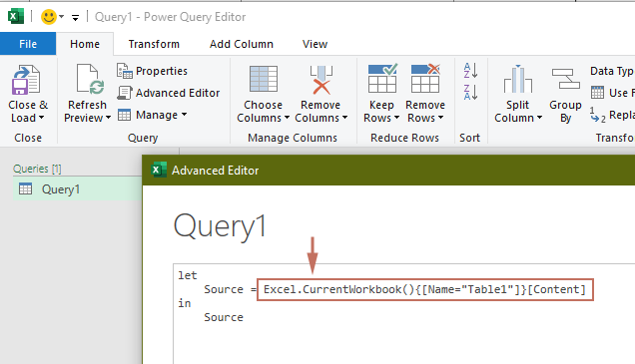Viewport: 635px width, 364px height.
Task: Open the Advanced Editor from the ribbon
Action: coord(168,93)
